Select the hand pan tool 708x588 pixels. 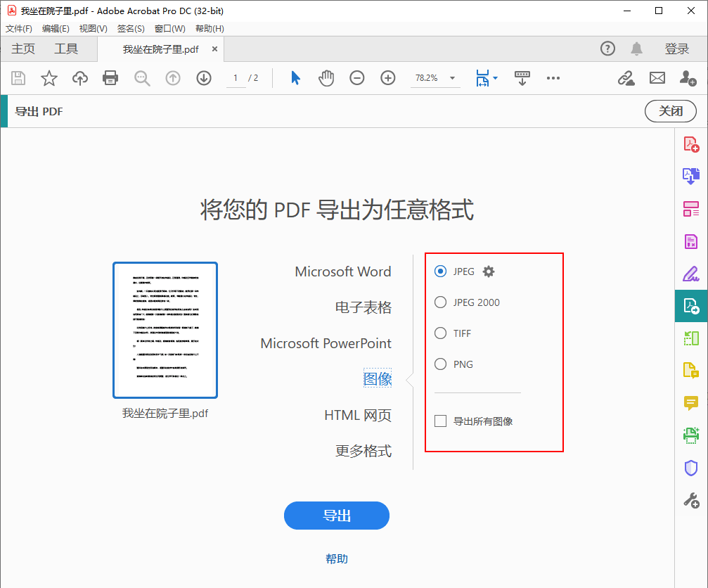point(326,78)
